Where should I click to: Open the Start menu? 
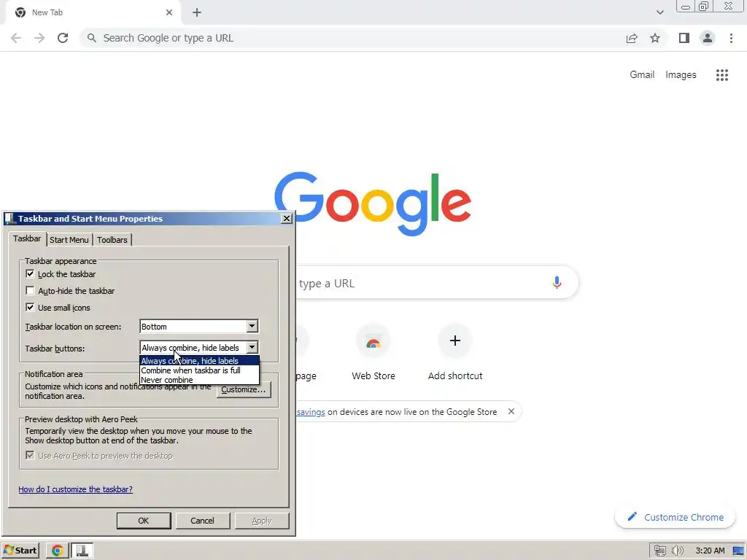point(20,551)
